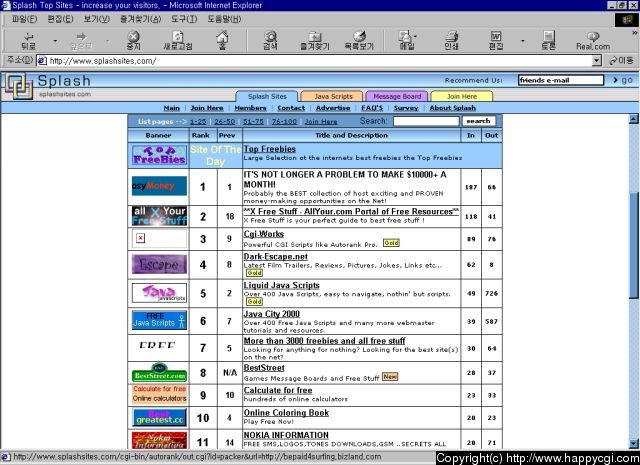The image size is (640, 465).
Task: Open the View menu
Action: [96, 19]
